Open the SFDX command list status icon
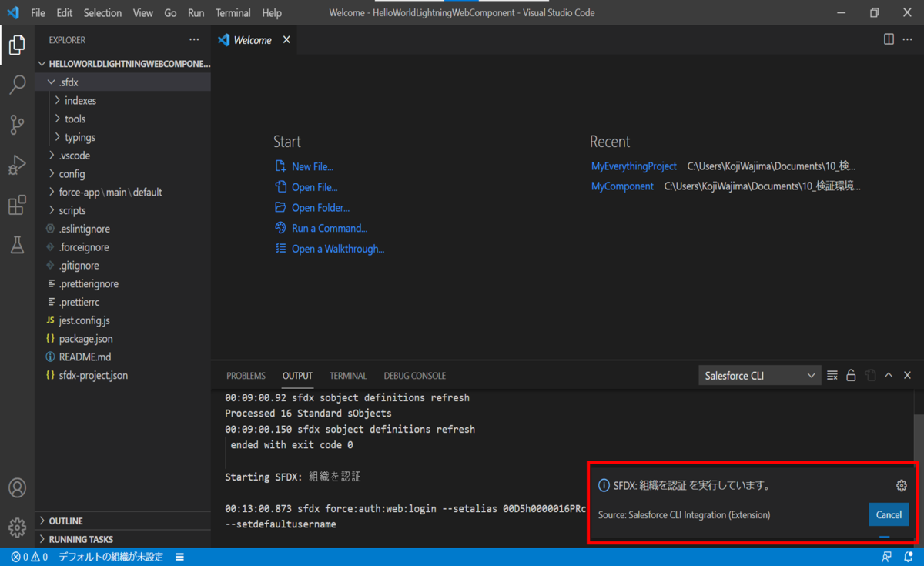Image resolution: width=924 pixels, height=566 pixels. (x=179, y=557)
